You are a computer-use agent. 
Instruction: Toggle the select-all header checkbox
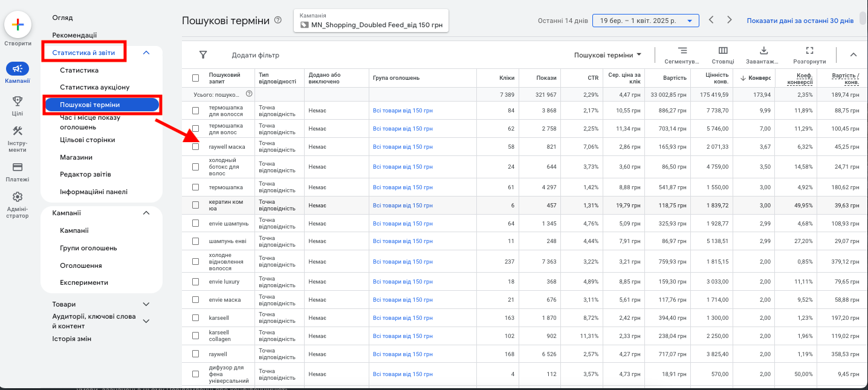[195, 78]
